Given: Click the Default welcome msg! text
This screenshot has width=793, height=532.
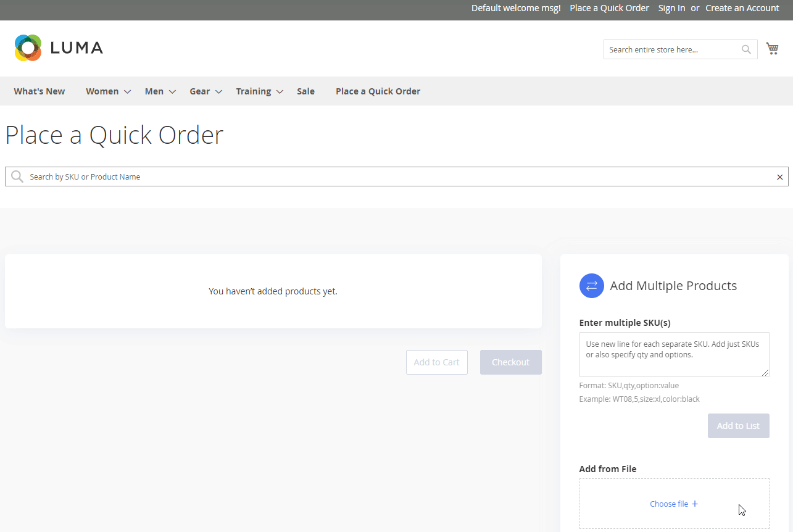Looking at the screenshot, I should 516,8.
